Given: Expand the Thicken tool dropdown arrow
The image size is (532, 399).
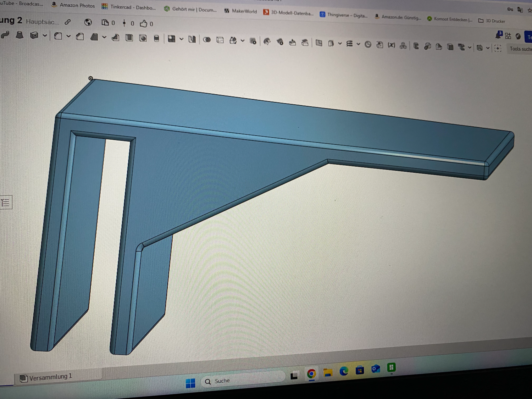Looking at the screenshot, I should point(45,36).
